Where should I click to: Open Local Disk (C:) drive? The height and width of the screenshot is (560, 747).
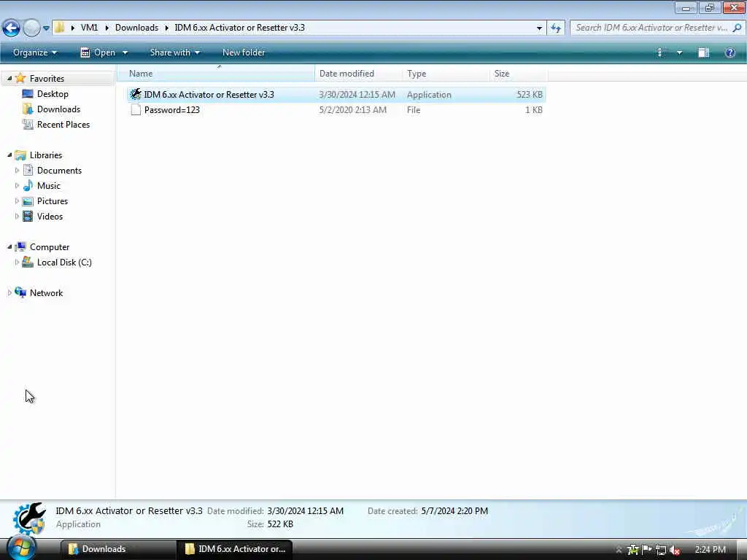[x=64, y=262]
